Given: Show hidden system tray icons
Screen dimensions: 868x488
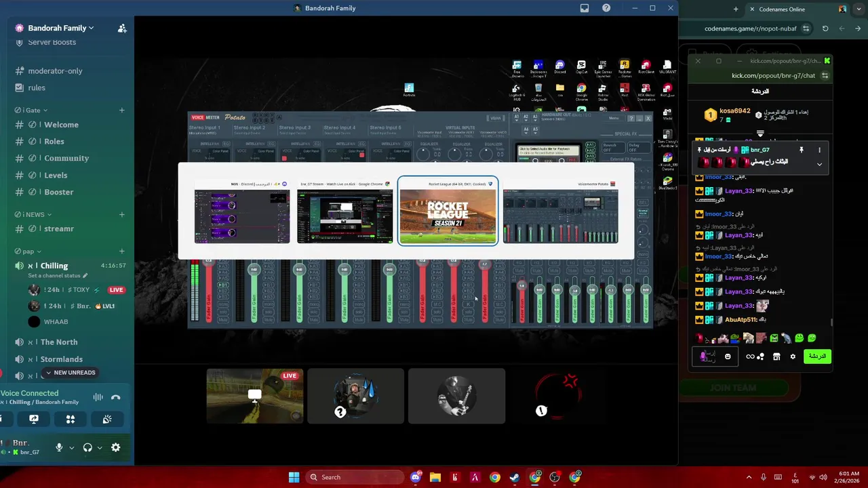Looking at the screenshot, I should [x=749, y=477].
